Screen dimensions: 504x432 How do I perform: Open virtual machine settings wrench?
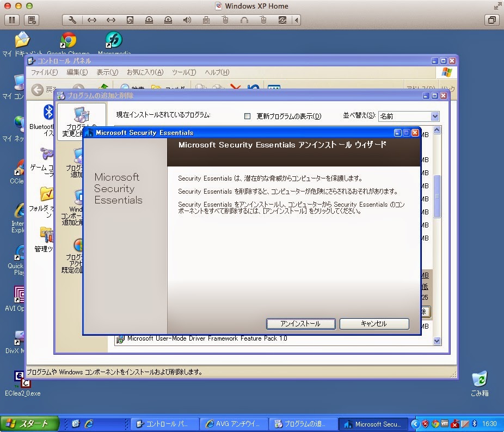click(72, 20)
